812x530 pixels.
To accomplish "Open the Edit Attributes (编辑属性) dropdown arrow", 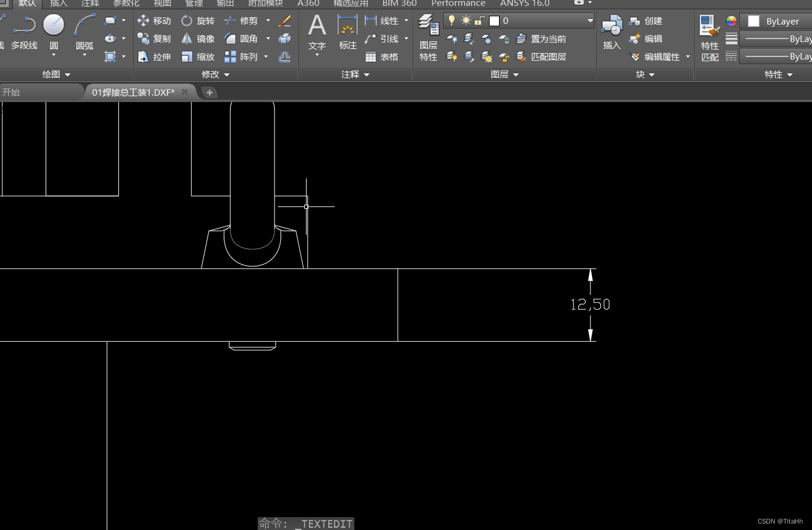I will coord(688,57).
